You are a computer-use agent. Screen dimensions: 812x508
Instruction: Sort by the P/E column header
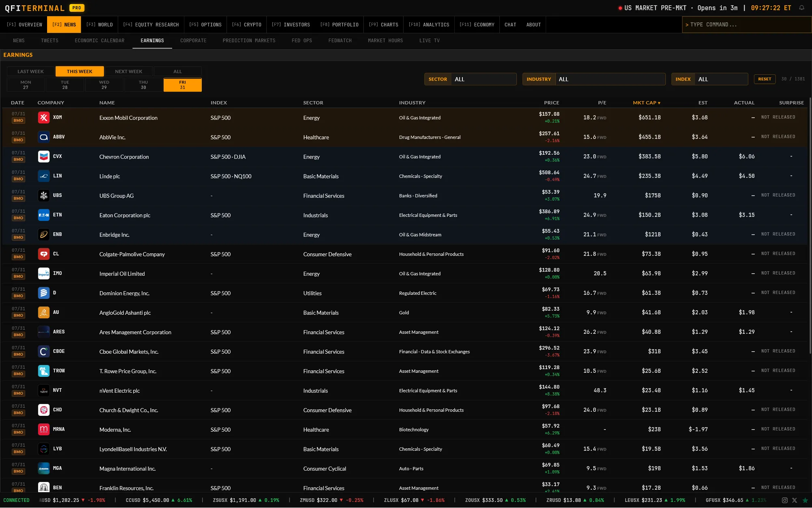[602, 103]
